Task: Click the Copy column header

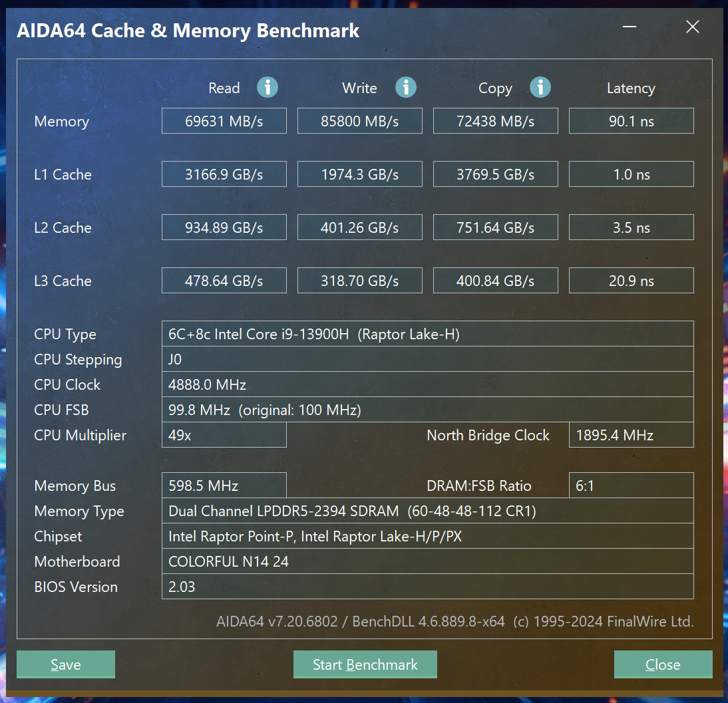Action: tap(495, 88)
